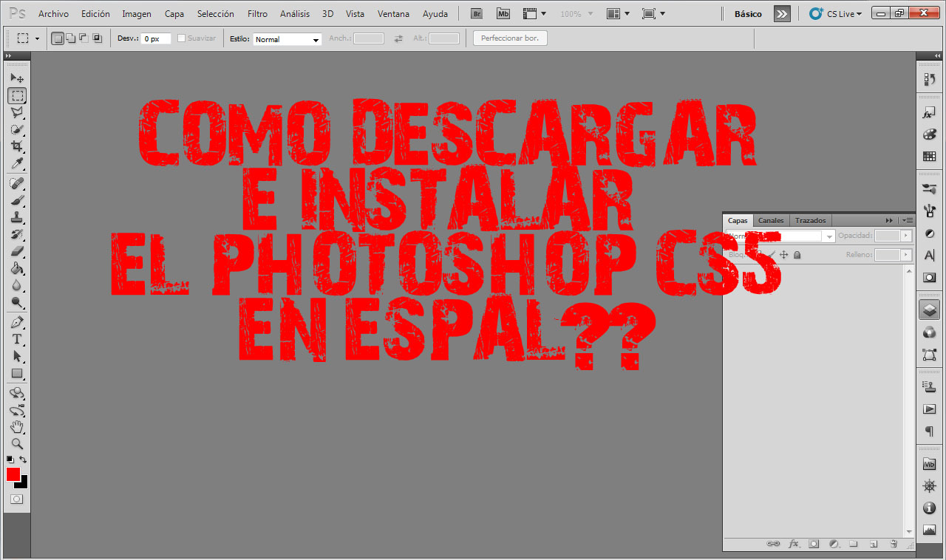Select the 3D Object Rotate tool
This screenshot has height=560, width=946.
(17, 393)
